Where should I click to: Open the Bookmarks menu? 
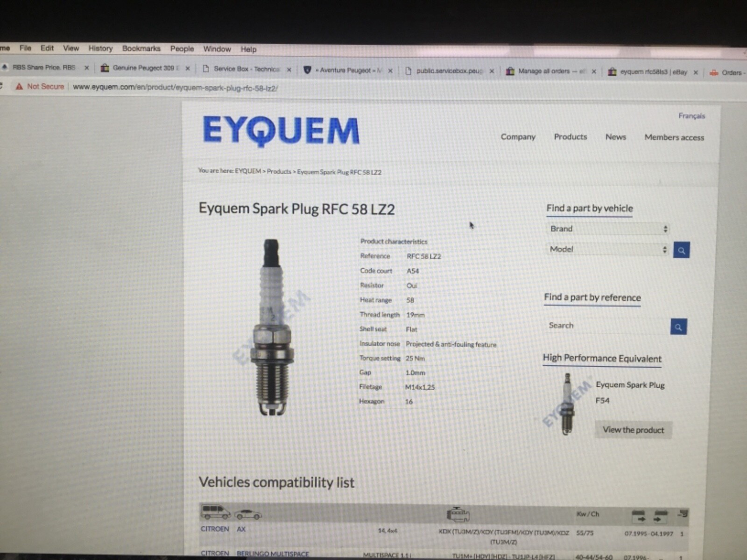coord(141,49)
